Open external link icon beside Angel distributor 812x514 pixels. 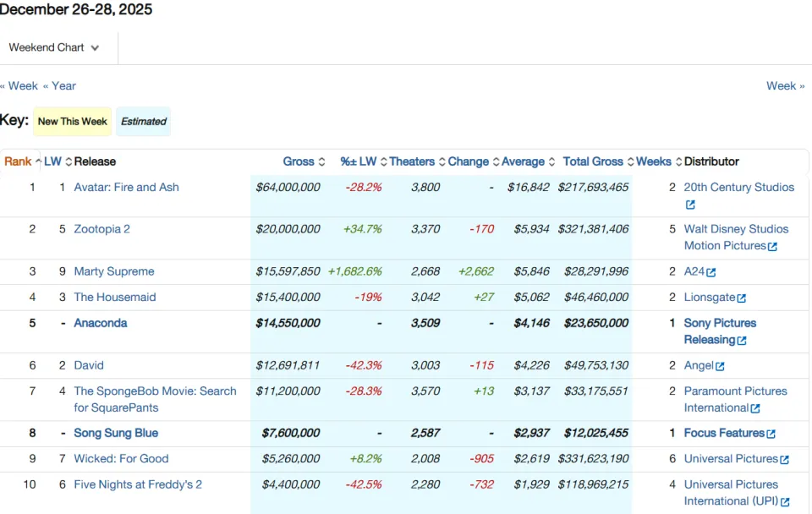tap(720, 366)
